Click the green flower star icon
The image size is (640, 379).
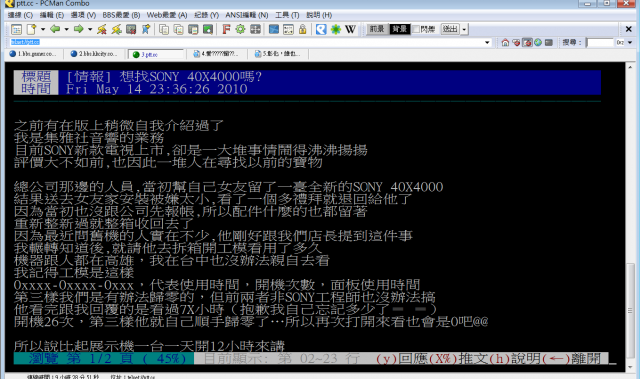(336, 29)
